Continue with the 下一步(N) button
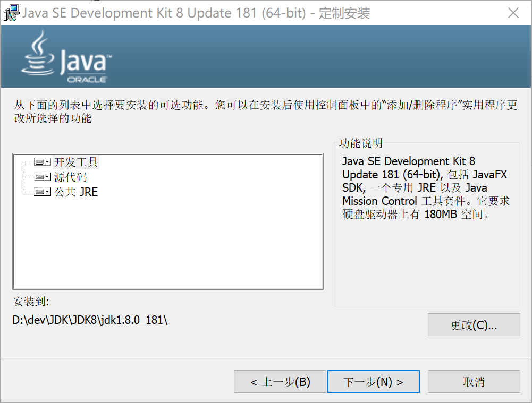Screen dimensions: 532x403 tap(373, 382)
